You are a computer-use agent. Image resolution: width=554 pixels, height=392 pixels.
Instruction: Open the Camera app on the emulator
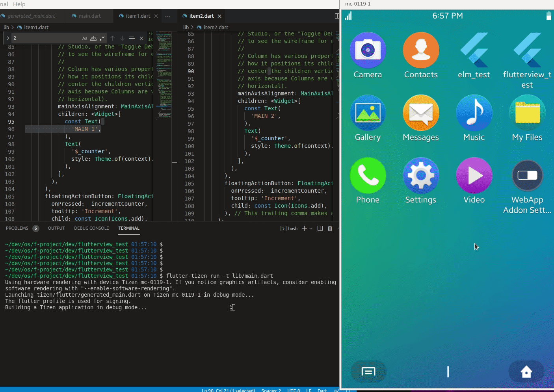pos(368,50)
